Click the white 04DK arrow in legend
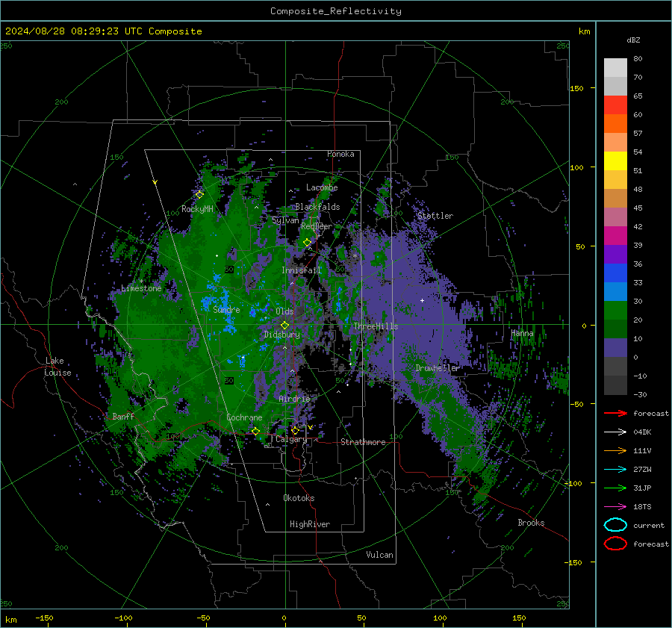The width and height of the screenshot is (672, 628). (x=615, y=432)
